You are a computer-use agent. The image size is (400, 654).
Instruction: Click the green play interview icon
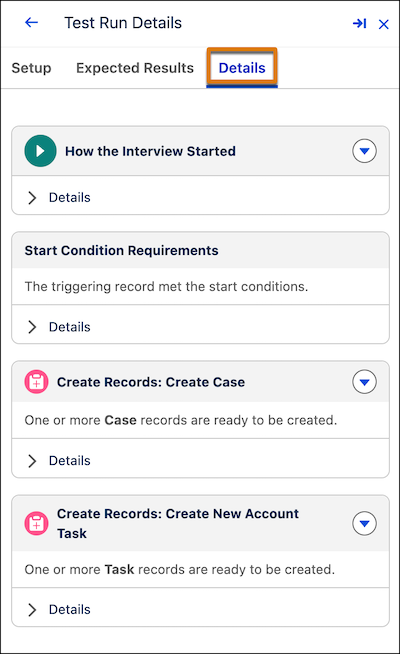point(40,151)
